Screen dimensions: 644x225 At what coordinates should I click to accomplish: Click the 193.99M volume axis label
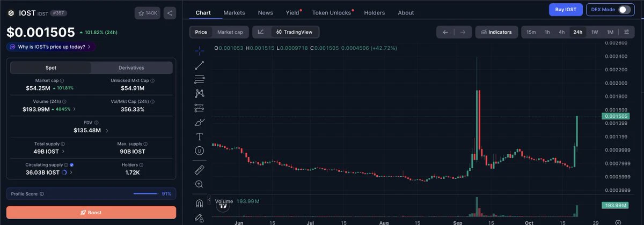(x=616, y=205)
